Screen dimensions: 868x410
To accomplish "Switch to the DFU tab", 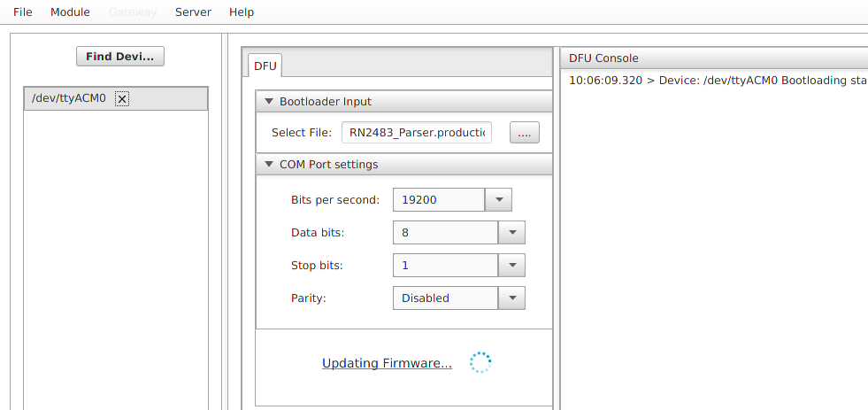I will 265,66.
